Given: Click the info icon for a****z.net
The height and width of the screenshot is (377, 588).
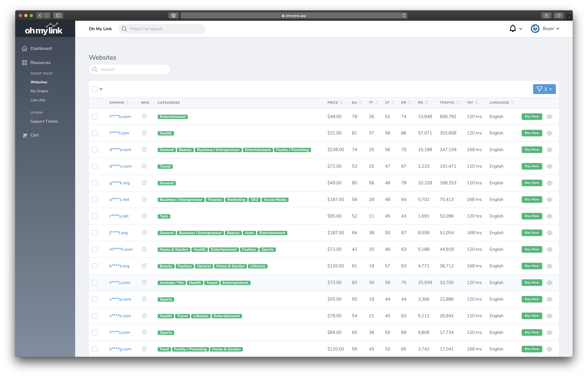Looking at the screenshot, I should [x=144, y=200].
